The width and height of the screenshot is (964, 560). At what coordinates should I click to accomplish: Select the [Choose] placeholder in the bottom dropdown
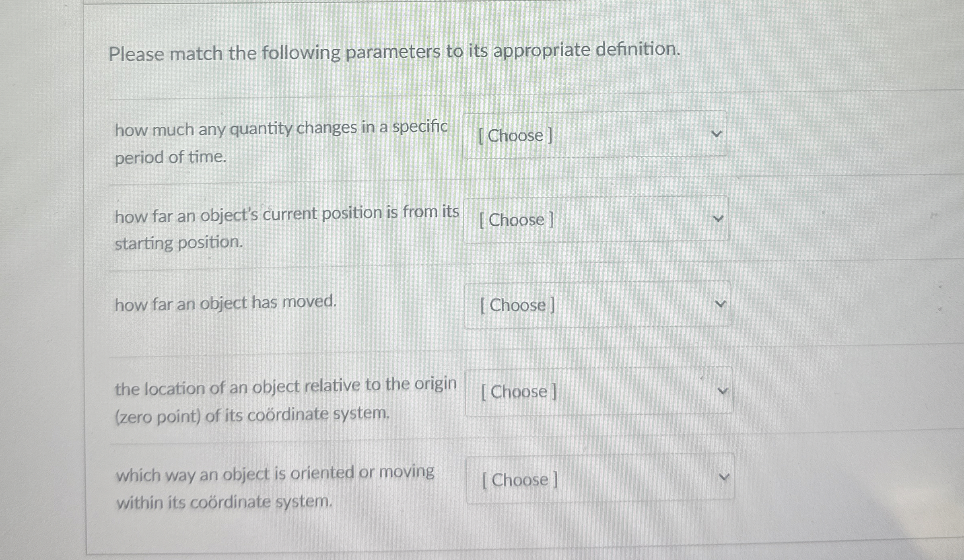coord(520,480)
